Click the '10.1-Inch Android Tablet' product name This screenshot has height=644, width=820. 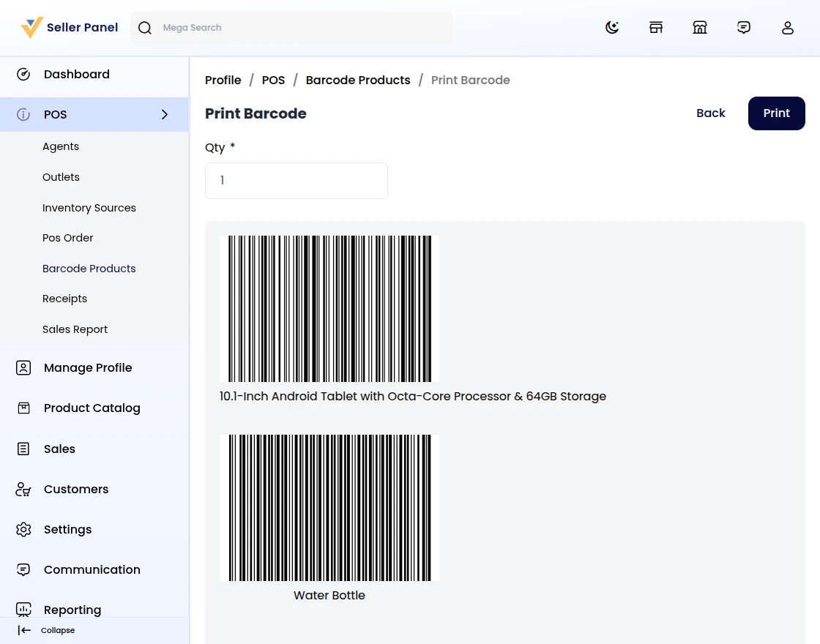[x=413, y=396]
